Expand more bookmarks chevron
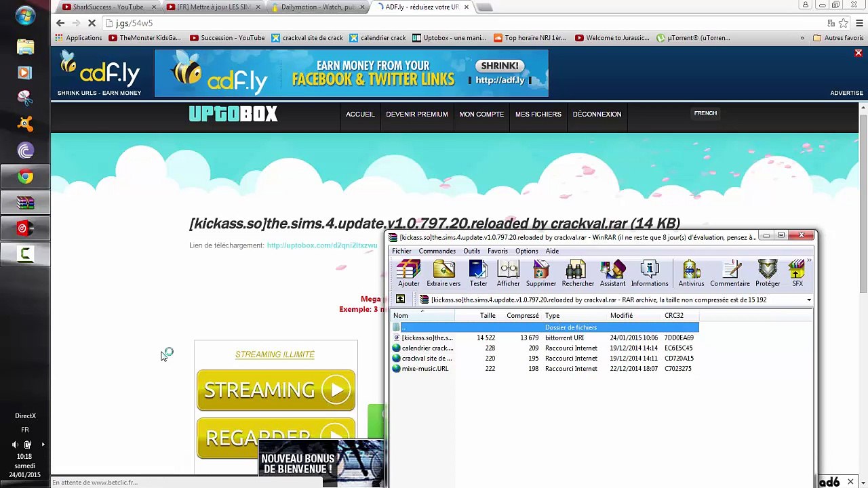The image size is (868, 488). click(x=802, y=38)
